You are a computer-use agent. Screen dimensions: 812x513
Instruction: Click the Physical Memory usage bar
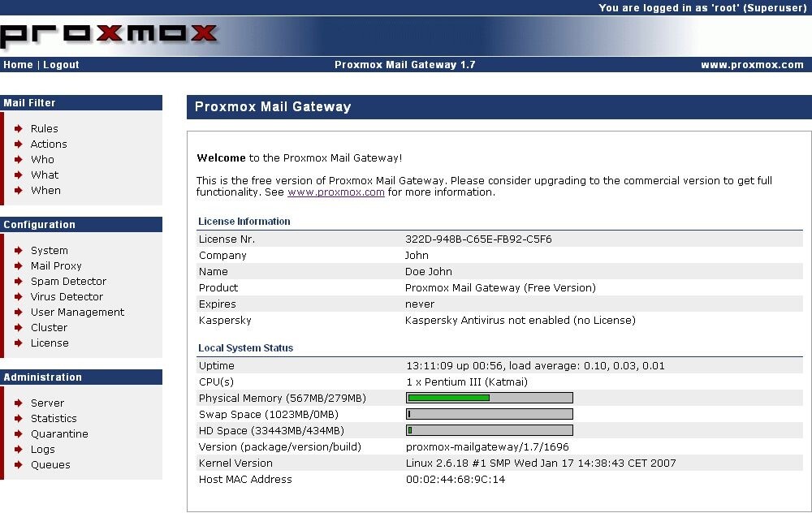coord(489,397)
